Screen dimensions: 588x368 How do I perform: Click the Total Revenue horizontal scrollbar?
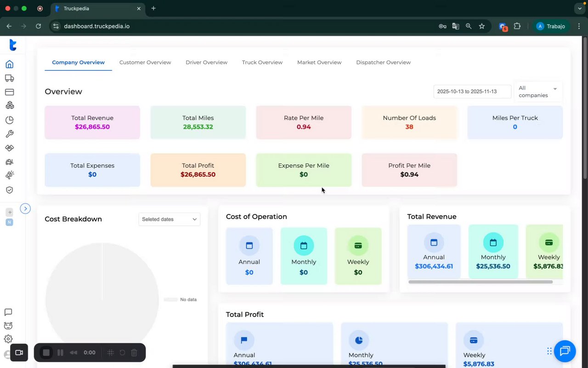click(x=481, y=282)
